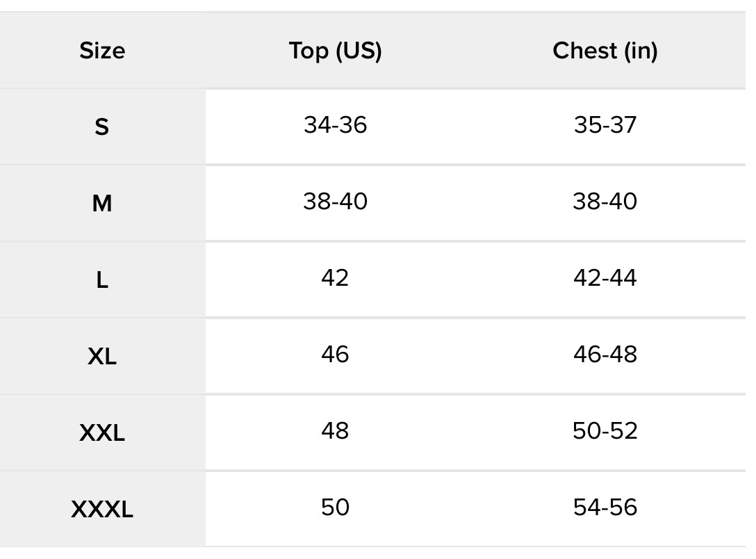Click the Size column header
756x559 pixels.
(102, 51)
